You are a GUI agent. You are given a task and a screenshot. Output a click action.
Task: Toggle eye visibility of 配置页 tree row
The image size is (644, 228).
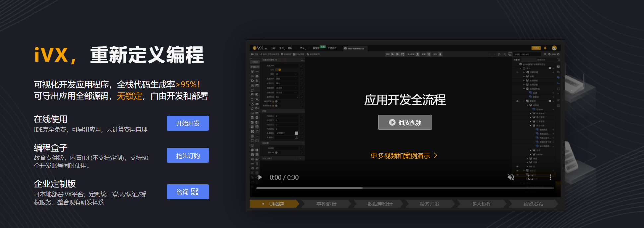(x=517, y=101)
